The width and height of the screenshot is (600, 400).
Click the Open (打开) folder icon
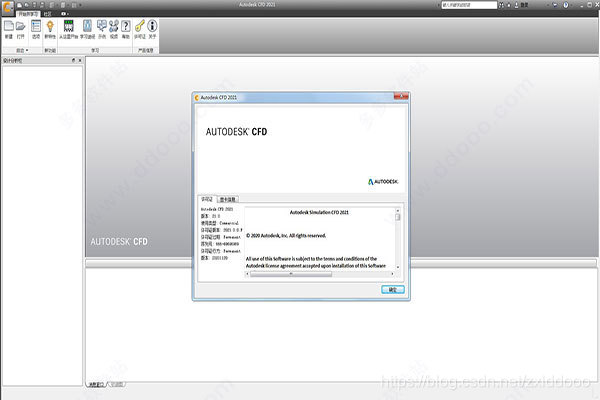tap(23, 27)
